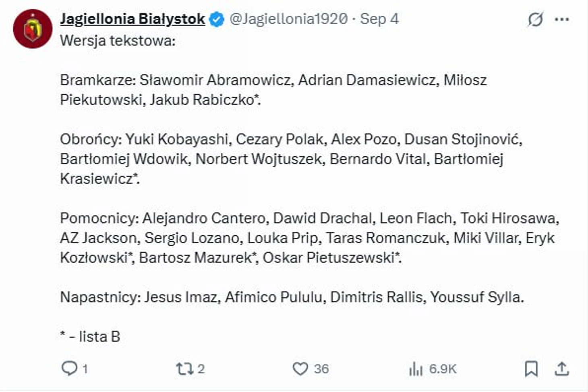
Task: Click the Napastnicy forwards line
Action: (x=292, y=297)
